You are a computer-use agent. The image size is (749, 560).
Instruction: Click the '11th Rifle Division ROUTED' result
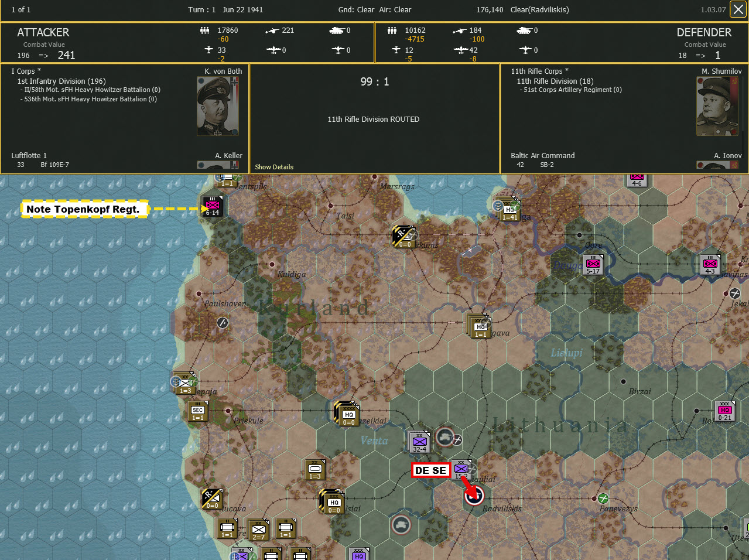[x=374, y=119]
